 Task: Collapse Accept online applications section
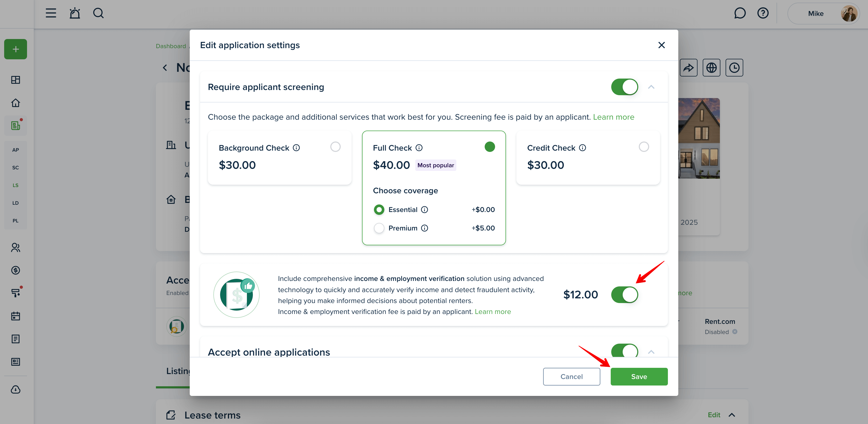[651, 352]
